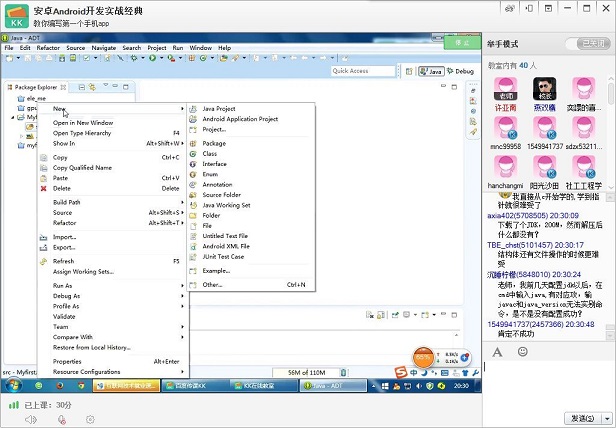Open the font formatting A icon in chat
Image resolution: width=616 pixels, height=428 pixels.
coord(497,352)
